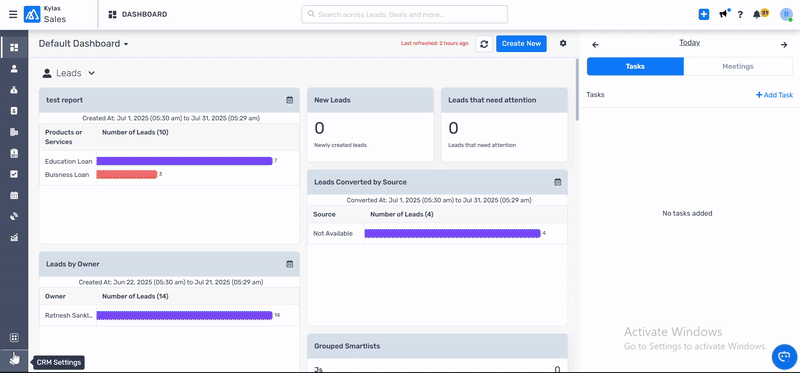The width and height of the screenshot is (800, 373).
Task: Click the Add Task link
Action: pos(774,95)
